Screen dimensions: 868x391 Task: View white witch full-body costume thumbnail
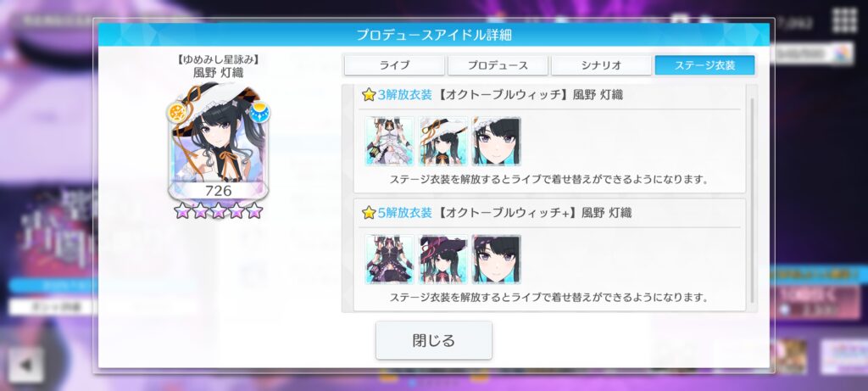point(389,142)
